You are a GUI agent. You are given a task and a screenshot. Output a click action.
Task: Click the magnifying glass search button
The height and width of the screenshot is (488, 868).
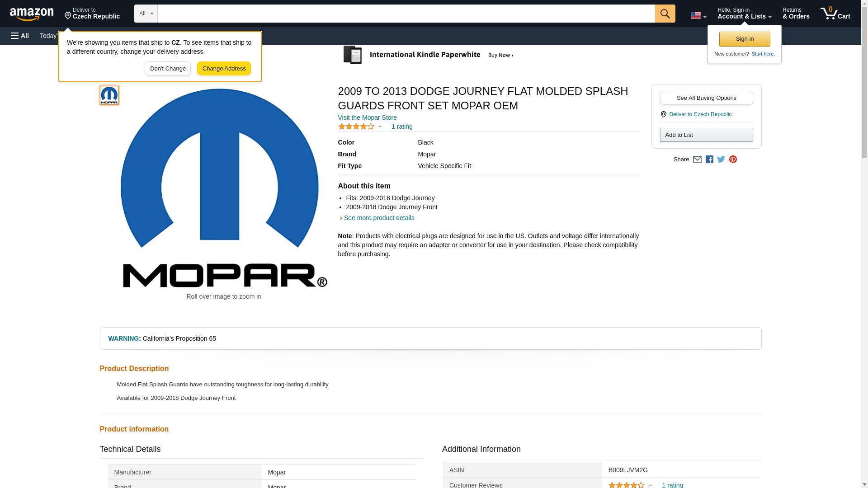pyautogui.click(x=665, y=14)
